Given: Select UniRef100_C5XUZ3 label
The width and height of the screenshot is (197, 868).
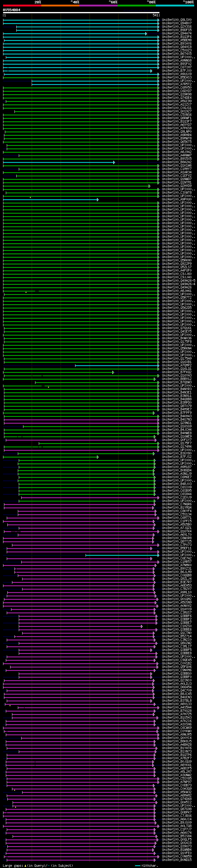Looking at the screenshot, I should pyautogui.click(x=176, y=50).
